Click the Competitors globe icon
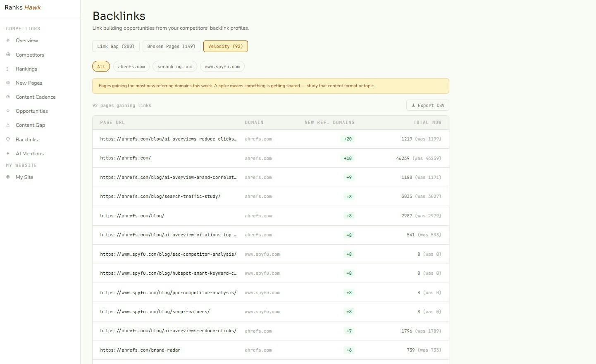The width and height of the screenshot is (596, 364). [8, 55]
